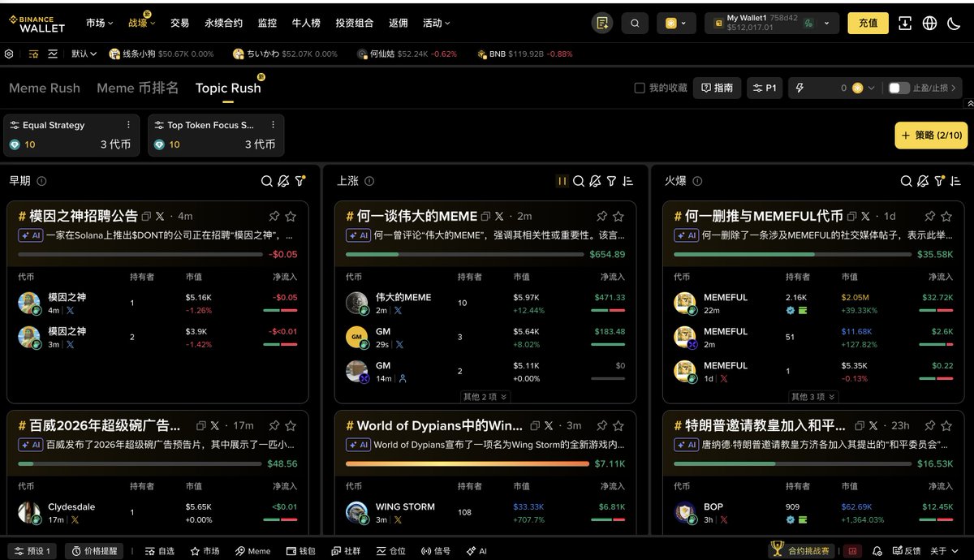
Task: Select the Equal Strategy card
Action: (x=70, y=135)
